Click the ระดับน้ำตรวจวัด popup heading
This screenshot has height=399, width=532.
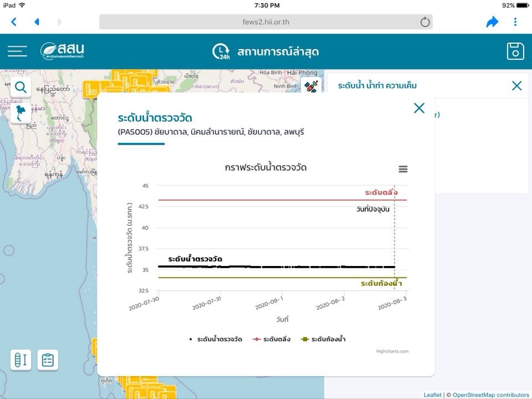(155, 117)
